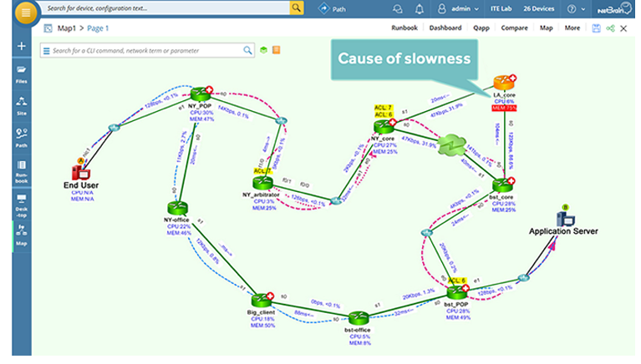
Task: Click the yellow search magnifier button
Action: point(297,8)
